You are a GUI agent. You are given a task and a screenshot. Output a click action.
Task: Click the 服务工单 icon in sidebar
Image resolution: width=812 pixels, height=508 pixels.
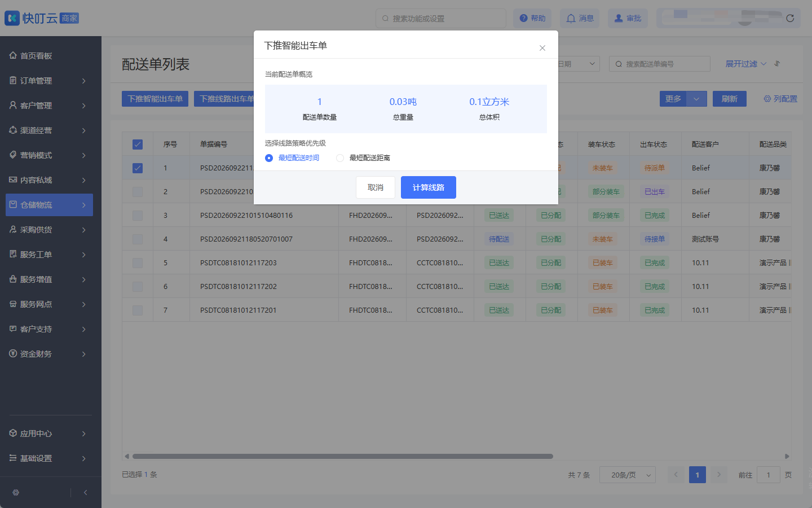[x=13, y=254]
